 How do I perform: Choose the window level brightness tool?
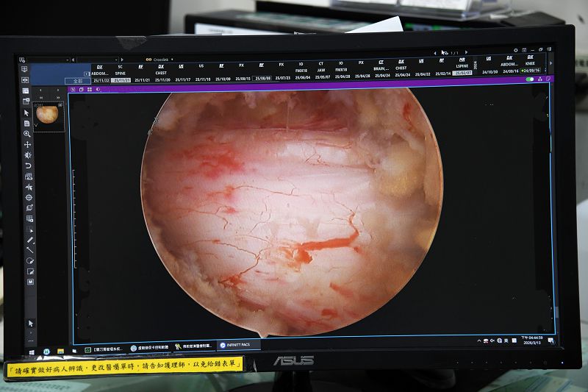(28, 155)
